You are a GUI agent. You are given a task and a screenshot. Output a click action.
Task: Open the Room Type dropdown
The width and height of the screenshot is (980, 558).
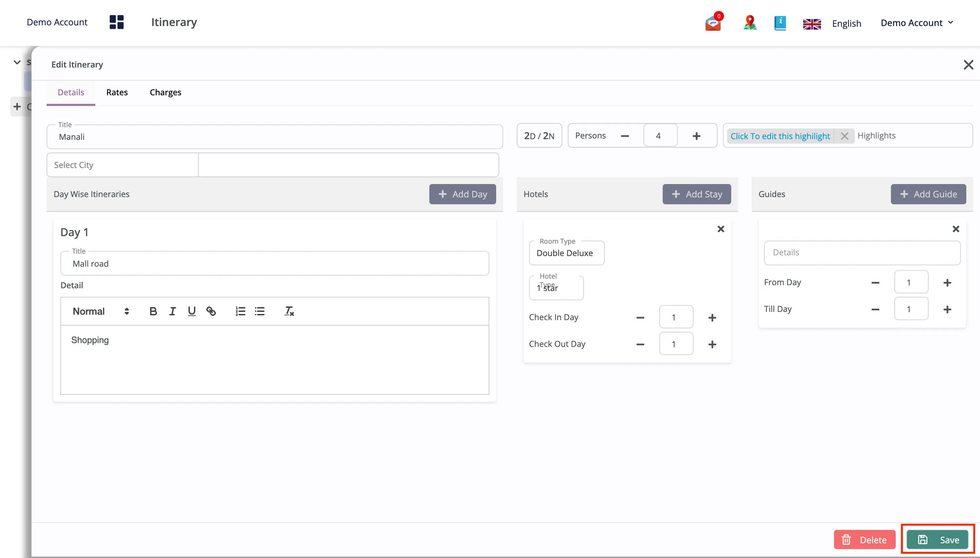click(x=567, y=253)
